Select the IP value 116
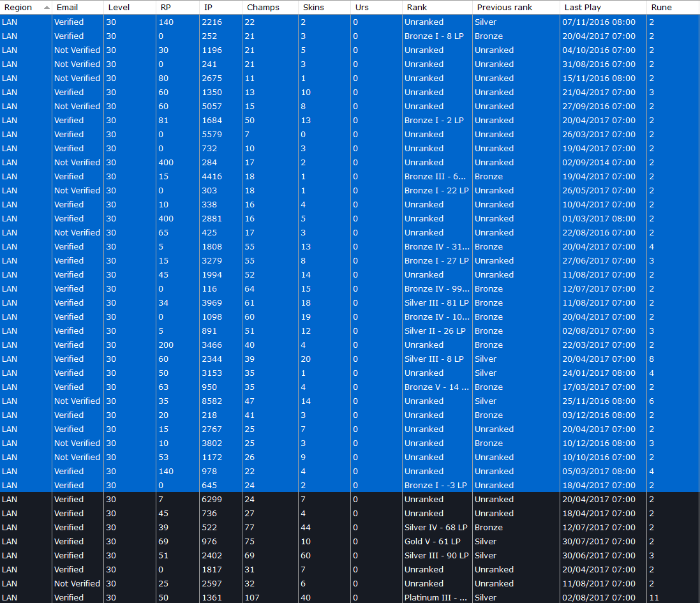This screenshot has width=700, height=603. coord(209,289)
